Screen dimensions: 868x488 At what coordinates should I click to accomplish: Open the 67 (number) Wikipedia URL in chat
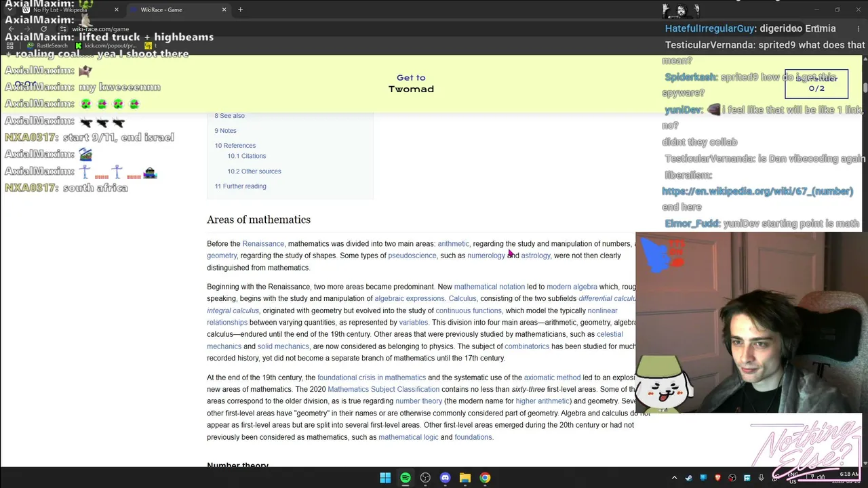(757, 191)
